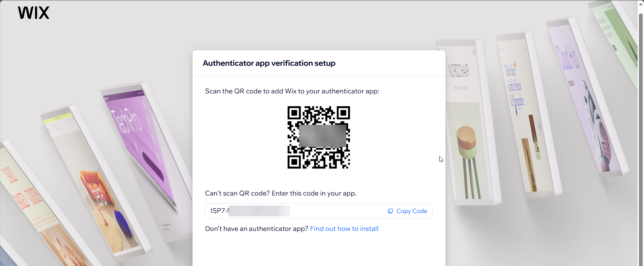Click the Copy Code button

407,211
